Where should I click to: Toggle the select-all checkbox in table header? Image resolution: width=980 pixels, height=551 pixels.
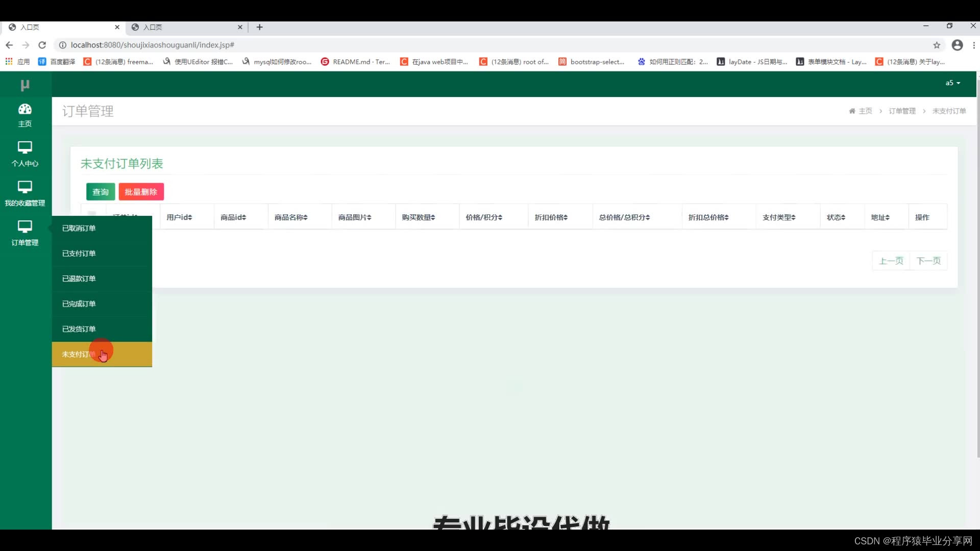(92, 213)
